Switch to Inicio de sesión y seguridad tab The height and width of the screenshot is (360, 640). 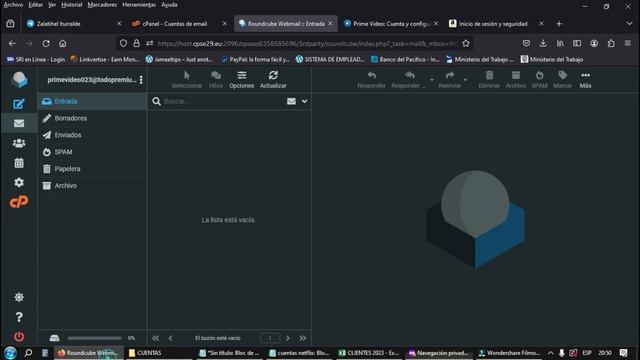pos(496,24)
